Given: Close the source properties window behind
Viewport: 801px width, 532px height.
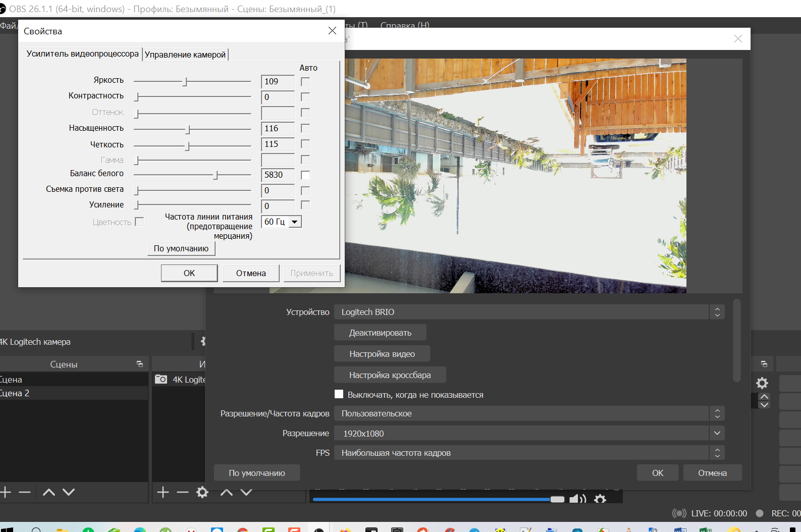Looking at the screenshot, I should coord(738,39).
